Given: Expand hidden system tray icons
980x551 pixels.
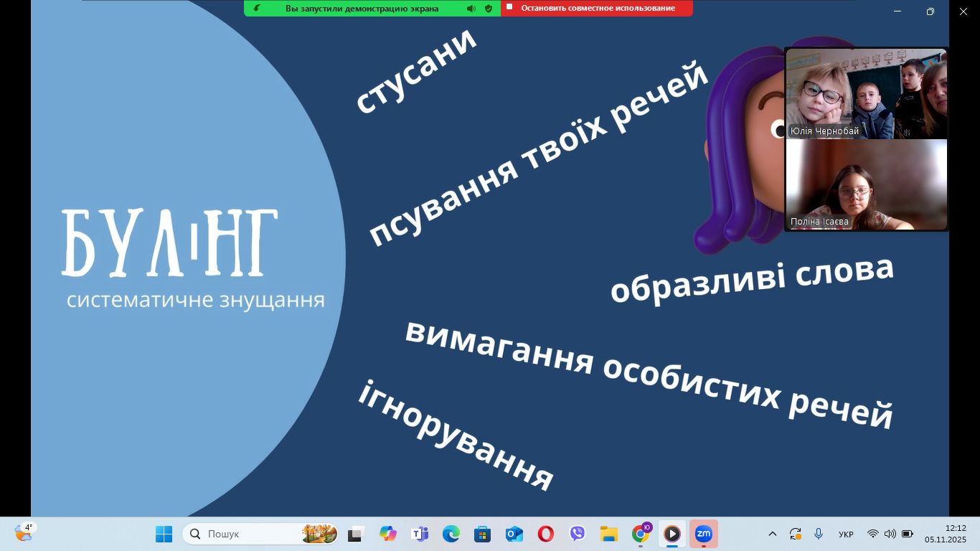Looking at the screenshot, I should point(773,534).
